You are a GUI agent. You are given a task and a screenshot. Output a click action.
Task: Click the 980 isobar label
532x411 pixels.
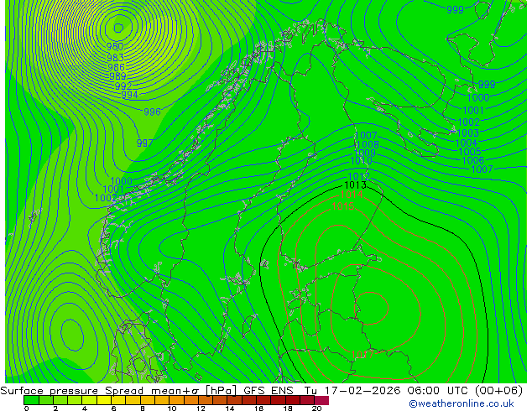pyautogui.click(x=115, y=46)
